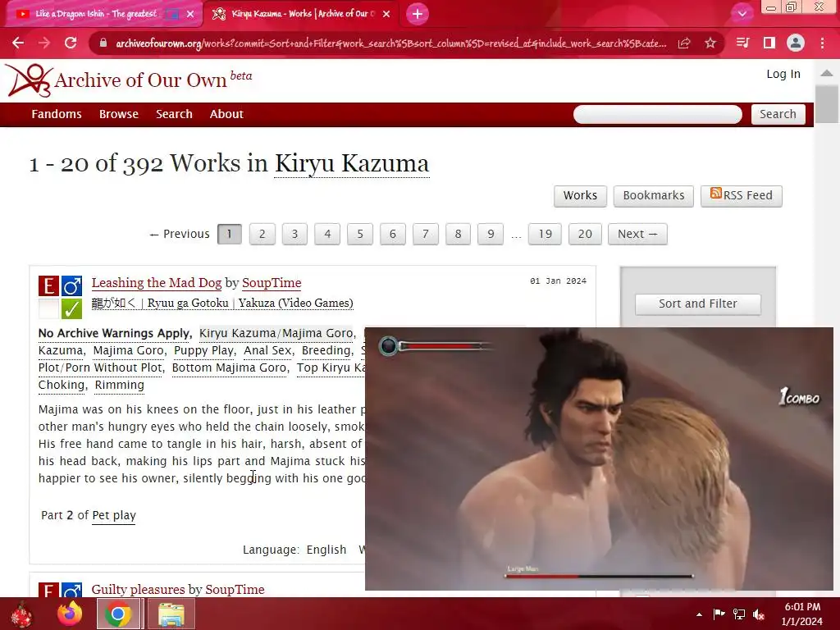Click the Ryuu ga Gotoku Yakuza fandom link
The image size is (840, 630).
pyautogui.click(x=222, y=304)
